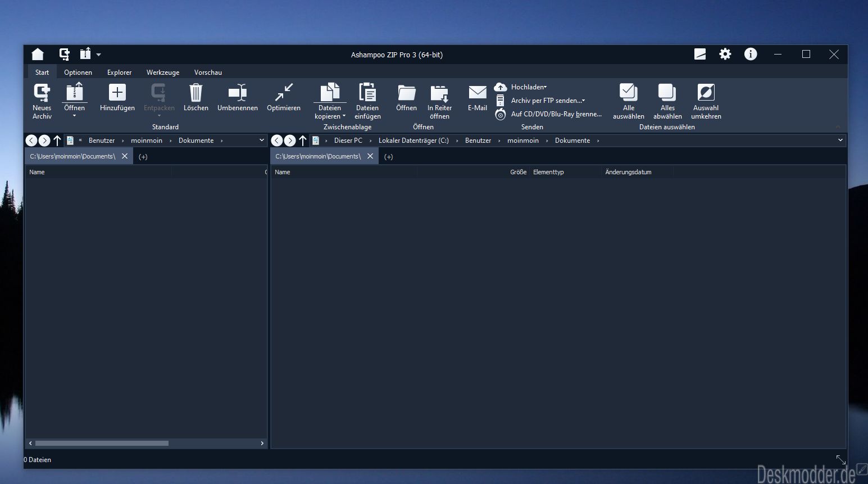The width and height of the screenshot is (868, 484).
Task: Go up one folder in right pane
Action: point(303,141)
